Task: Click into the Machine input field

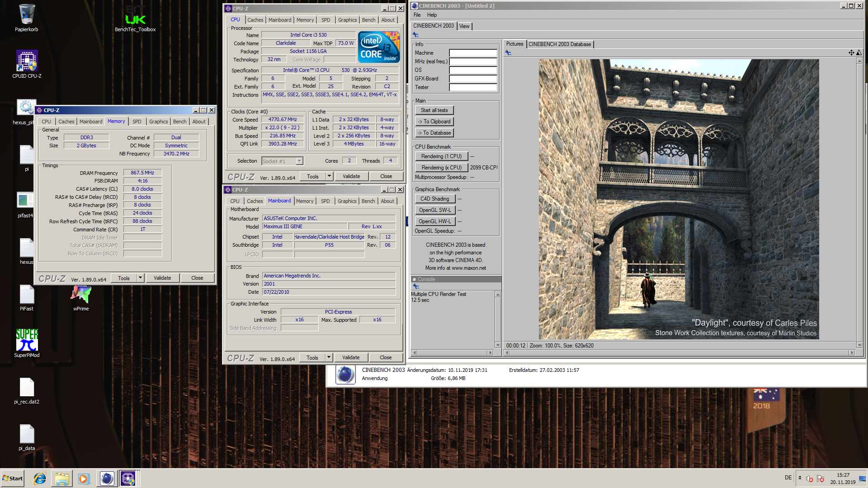Action: coord(473,53)
